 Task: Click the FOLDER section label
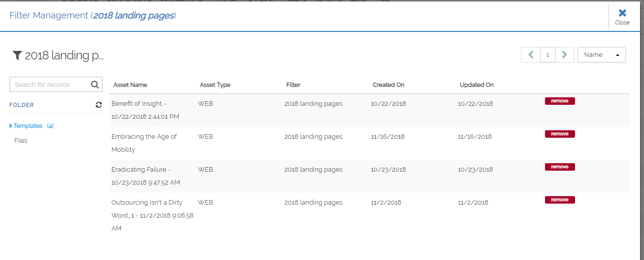(21, 105)
